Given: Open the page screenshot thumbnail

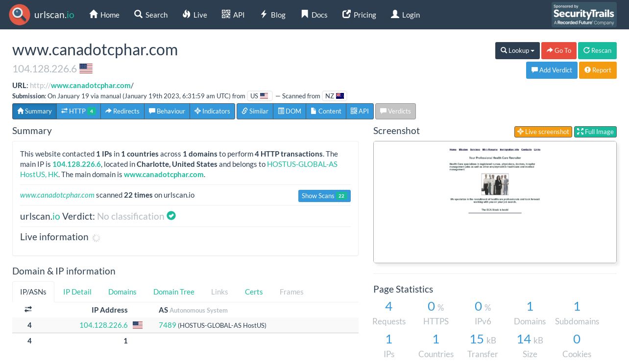Looking at the screenshot, I should coord(495,202).
